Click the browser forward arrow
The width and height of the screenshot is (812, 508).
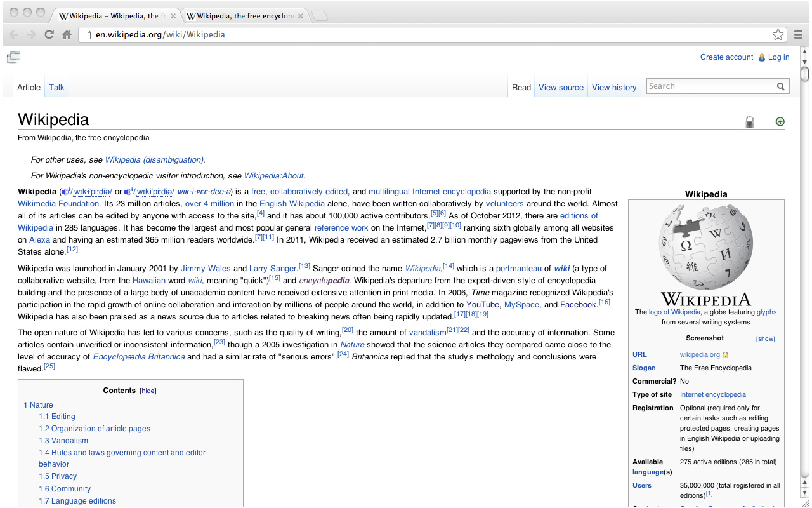tap(31, 35)
